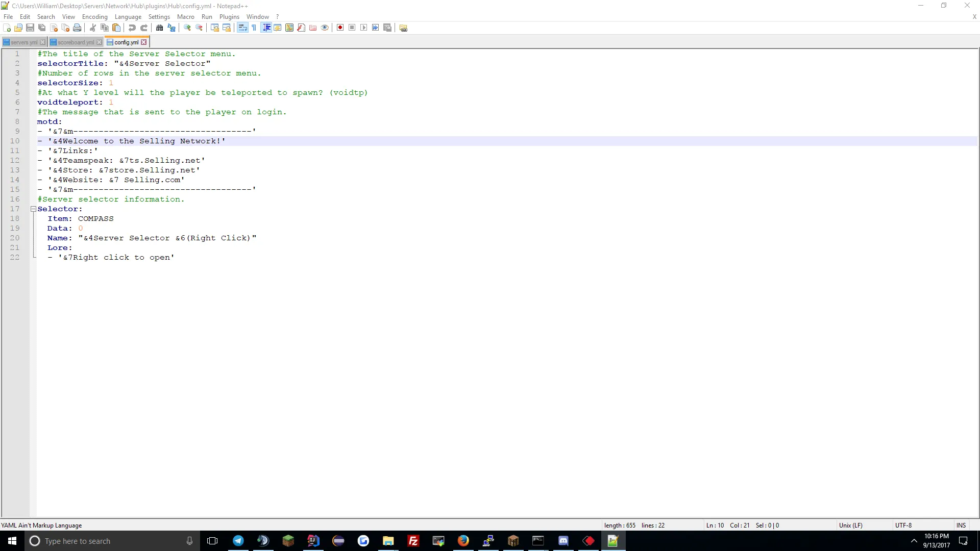This screenshot has width=980, height=551.
Task: Open the user-defined language dialog icon
Action: tap(278, 28)
